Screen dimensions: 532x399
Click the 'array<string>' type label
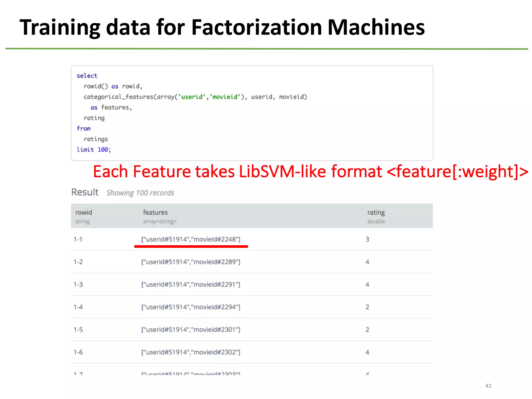160,221
